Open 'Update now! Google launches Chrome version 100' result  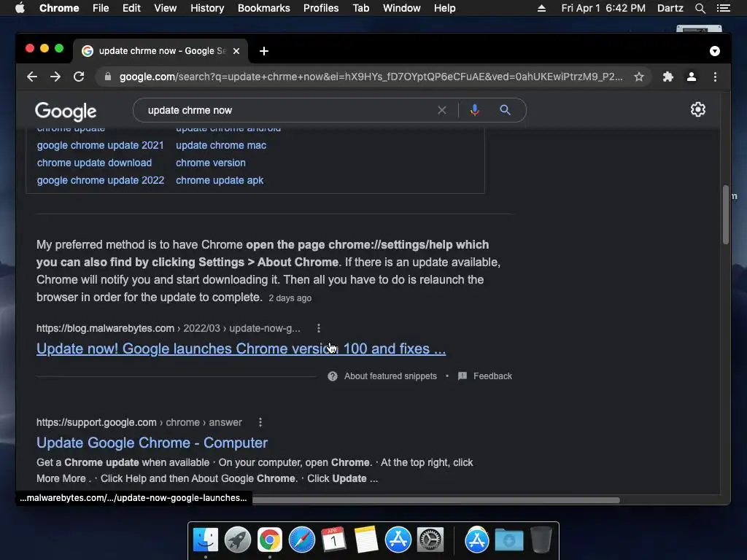click(x=241, y=349)
